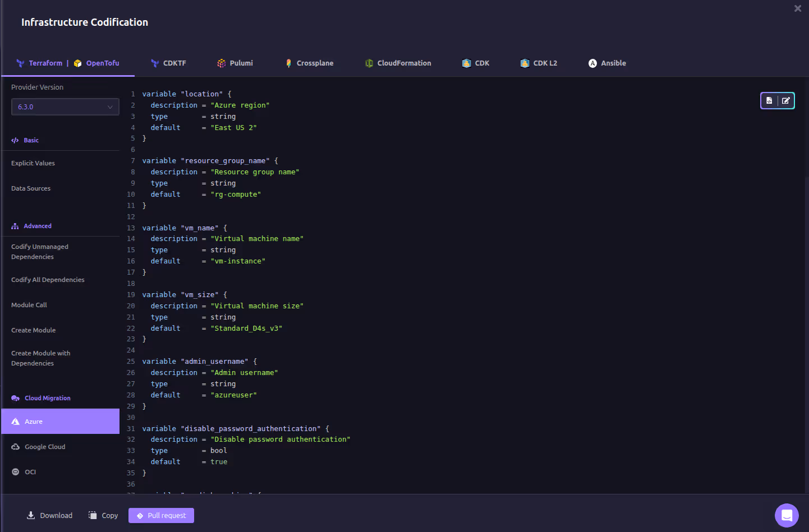
Task: Click the Terraform logo icon
Action: [20, 63]
